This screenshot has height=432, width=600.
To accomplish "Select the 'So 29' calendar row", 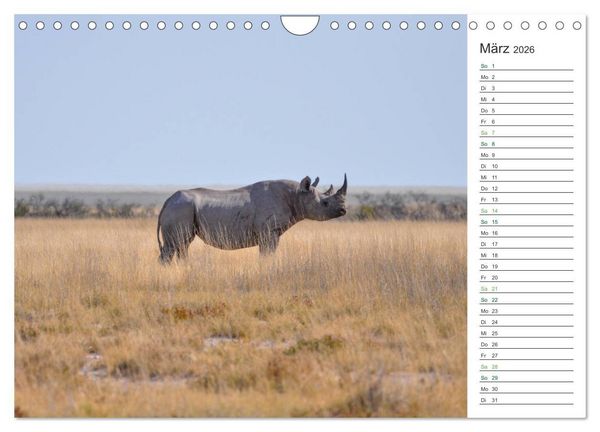I will tap(527, 378).
